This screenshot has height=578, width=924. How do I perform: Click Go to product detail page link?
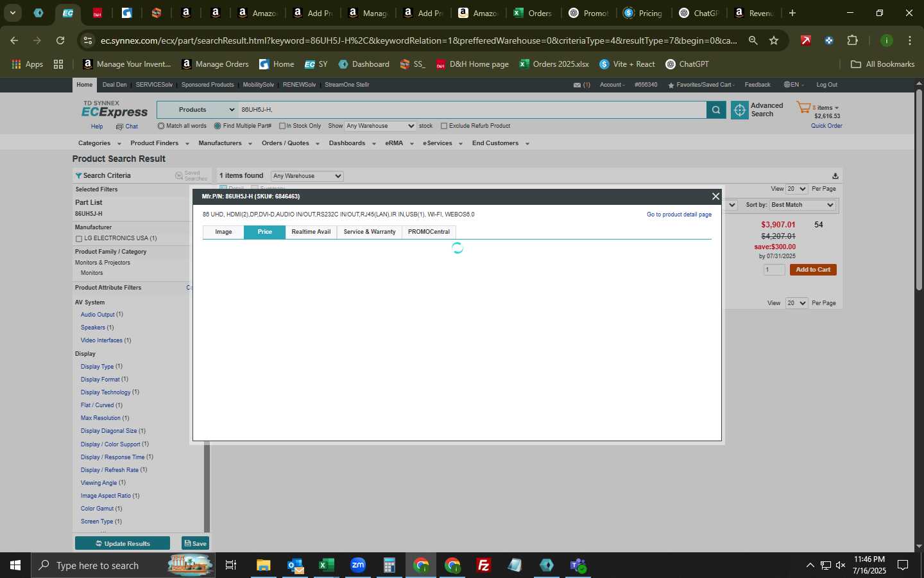coord(679,215)
